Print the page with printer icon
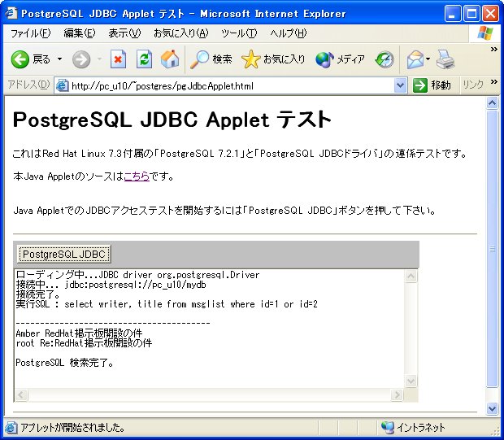The image size is (504, 440). [x=445, y=59]
